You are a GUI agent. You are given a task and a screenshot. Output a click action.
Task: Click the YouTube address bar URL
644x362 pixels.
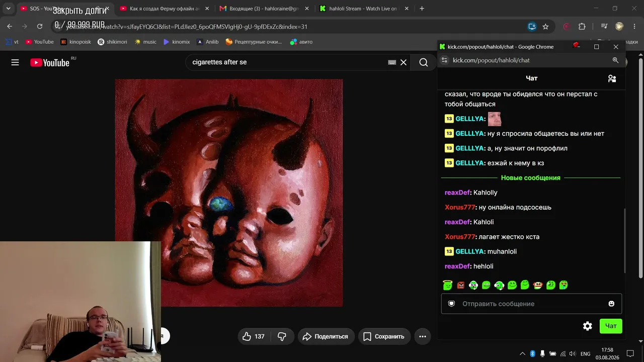point(186,27)
